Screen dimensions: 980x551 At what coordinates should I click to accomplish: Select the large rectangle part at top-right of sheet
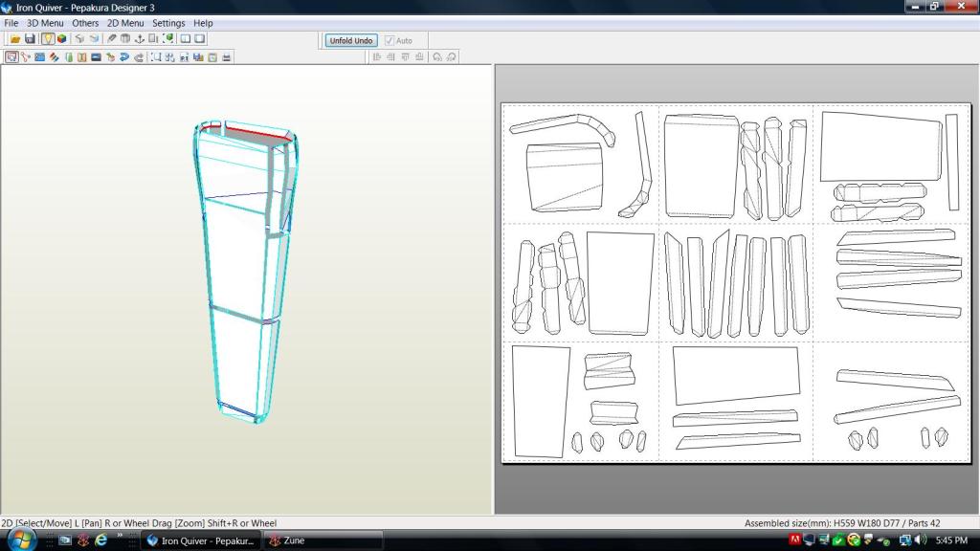[880, 147]
